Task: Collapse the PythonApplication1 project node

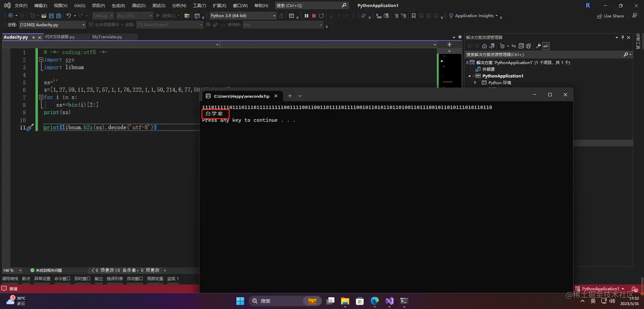Action: tap(470, 76)
